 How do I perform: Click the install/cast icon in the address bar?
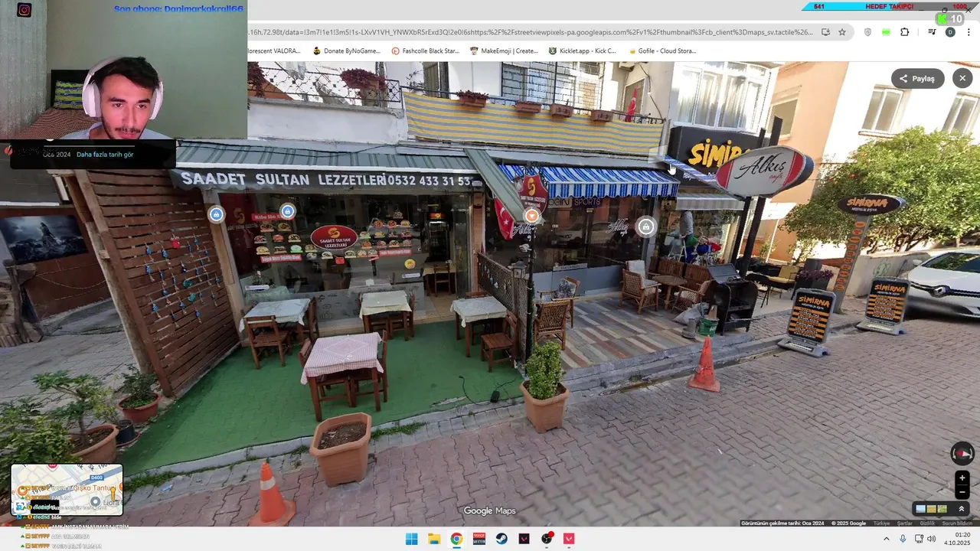pyautogui.click(x=825, y=32)
